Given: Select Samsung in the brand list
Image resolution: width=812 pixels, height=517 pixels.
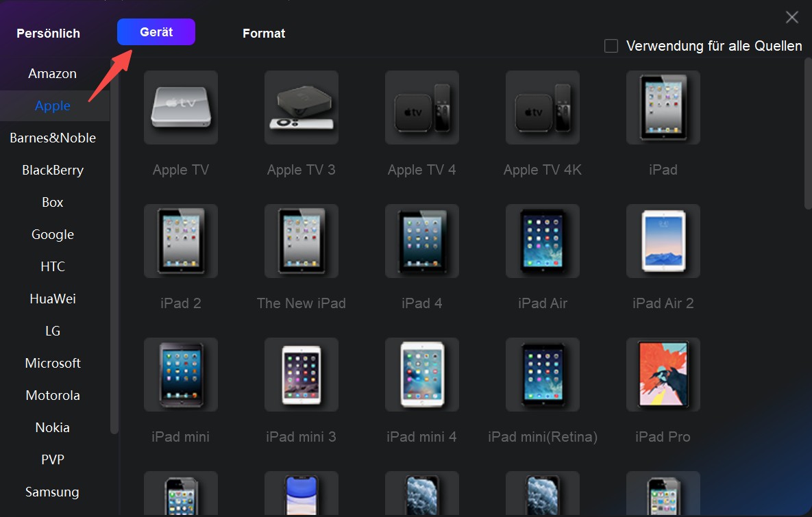Looking at the screenshot, I should click(52, 492).
